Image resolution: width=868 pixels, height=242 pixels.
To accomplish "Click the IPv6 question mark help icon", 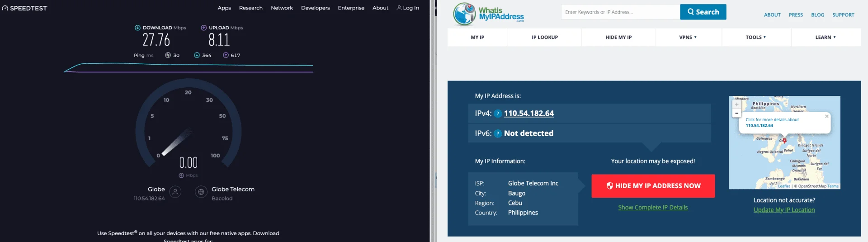I will (498, 133).
